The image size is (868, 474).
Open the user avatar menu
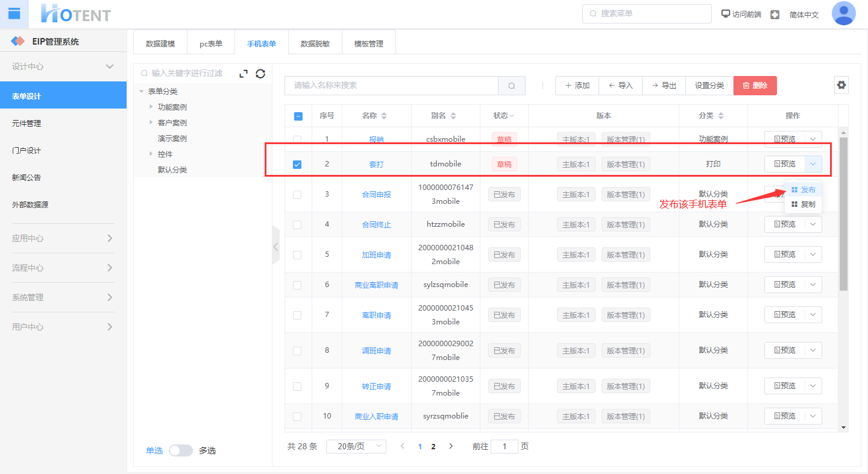click(843, 14)
